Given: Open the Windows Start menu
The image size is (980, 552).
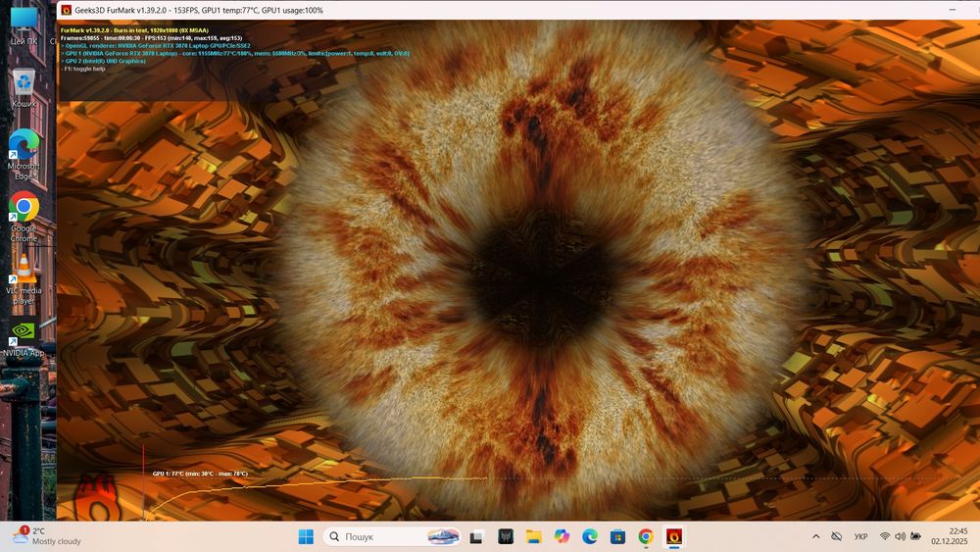Looking at the screenshot, I should 306,536.
